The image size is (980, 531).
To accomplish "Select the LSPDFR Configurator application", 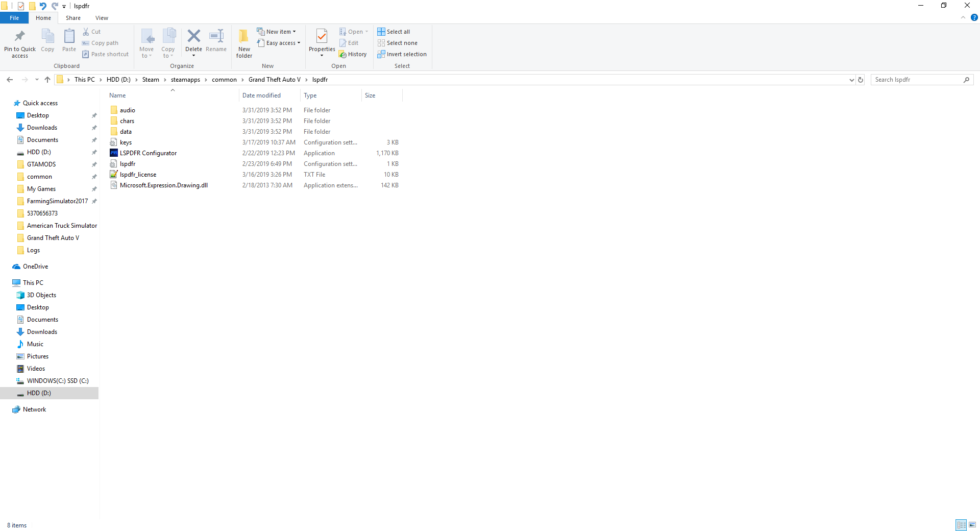I will [x=148, y=153].
